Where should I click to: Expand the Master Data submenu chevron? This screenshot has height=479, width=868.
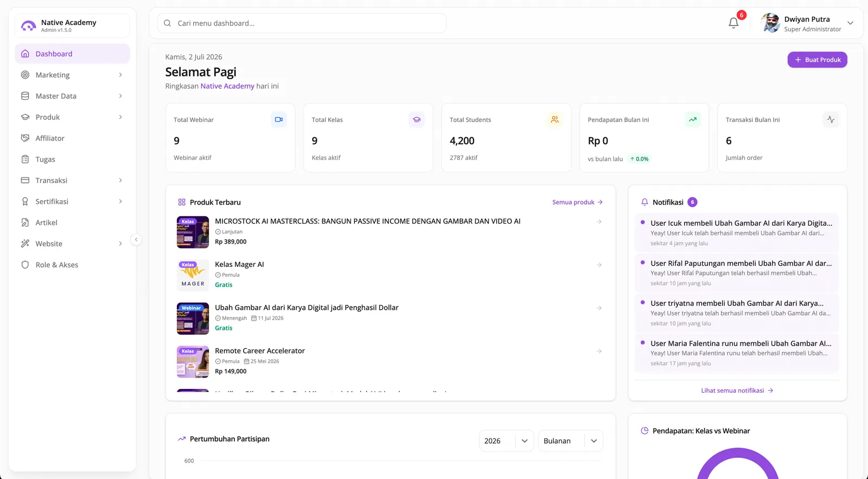coord(120,96)
